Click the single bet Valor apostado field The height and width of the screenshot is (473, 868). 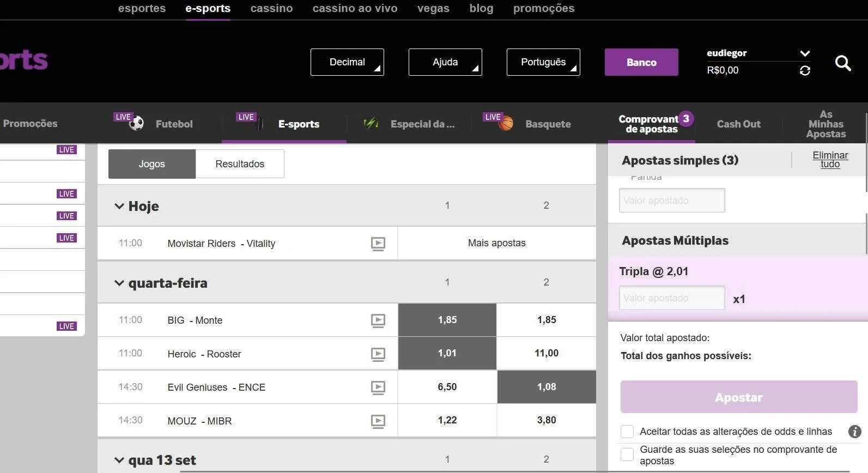point(672,201)
